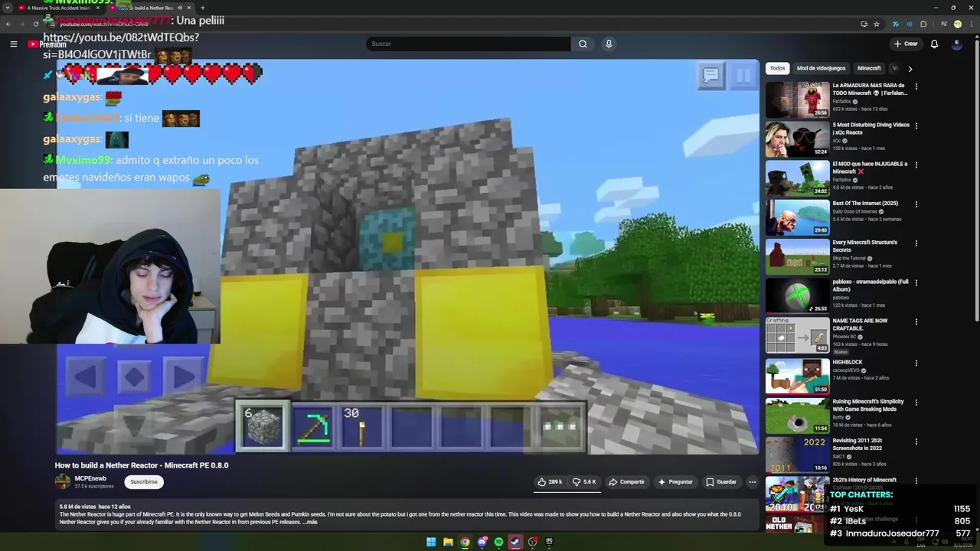Image resolution: width=980 pixels, height=551 pixels.
Task: Open options for 'La ARMADURA MAS RARA' video
Action: pos(916,86)
